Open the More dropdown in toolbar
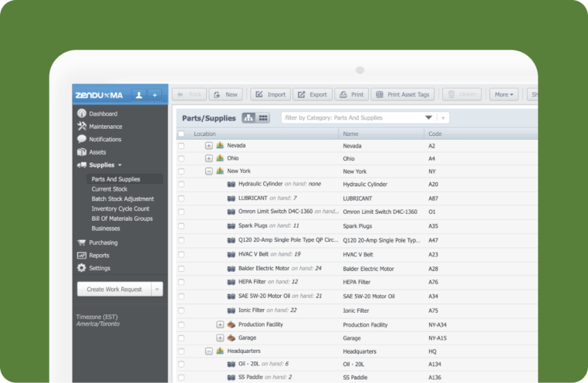This screenshot has width=588, height=383. pos(504,94)
